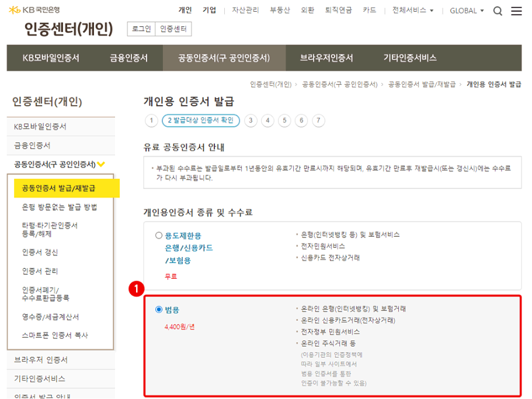Viewport: 532px width, 399px height.
Task: Click 공동인증서 발급/재발급 in the breadcrumb
Action: click(422, 84)
